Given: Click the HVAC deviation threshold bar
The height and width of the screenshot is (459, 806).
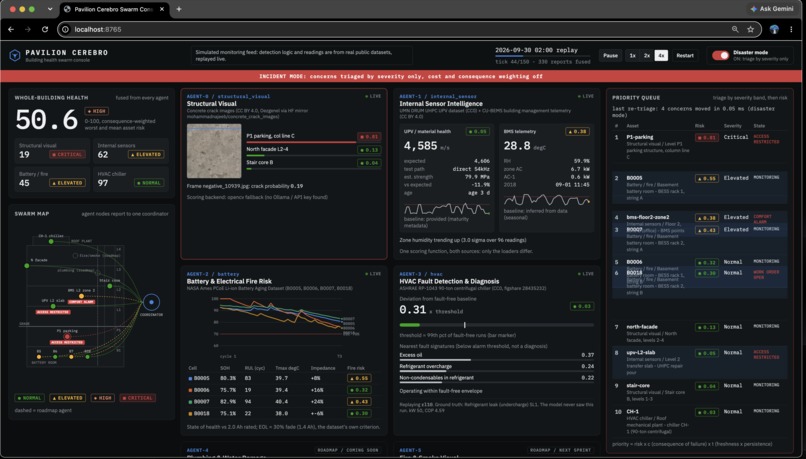Looking at the screenshot, I should (497, 325).
